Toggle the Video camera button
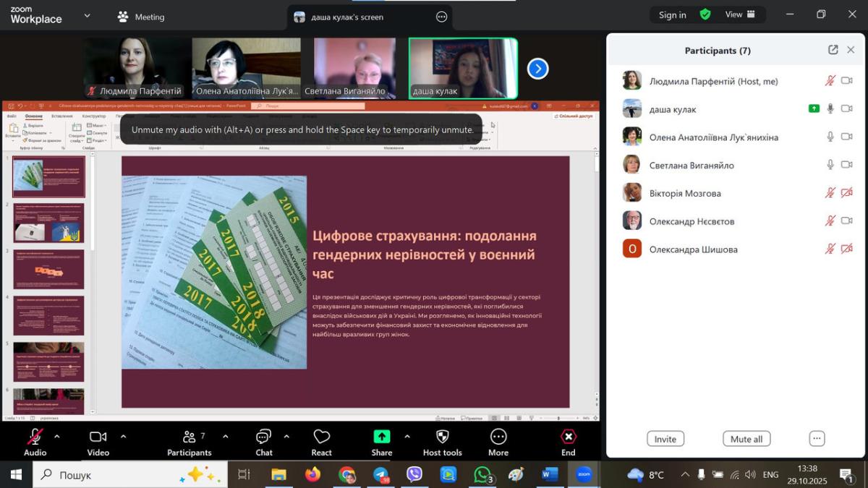Screen dimensions: 868x488 pyautogui.click(x=98, y=437)
